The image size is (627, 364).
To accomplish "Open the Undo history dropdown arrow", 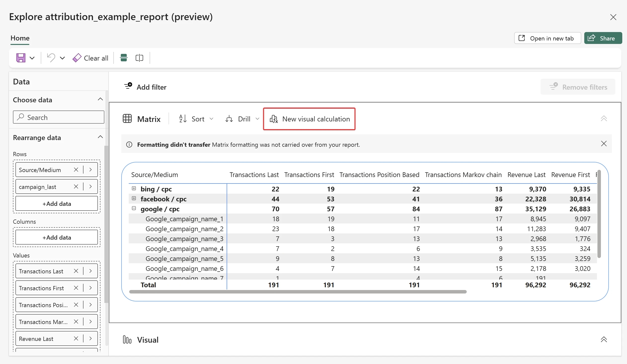I will point(62,58).
